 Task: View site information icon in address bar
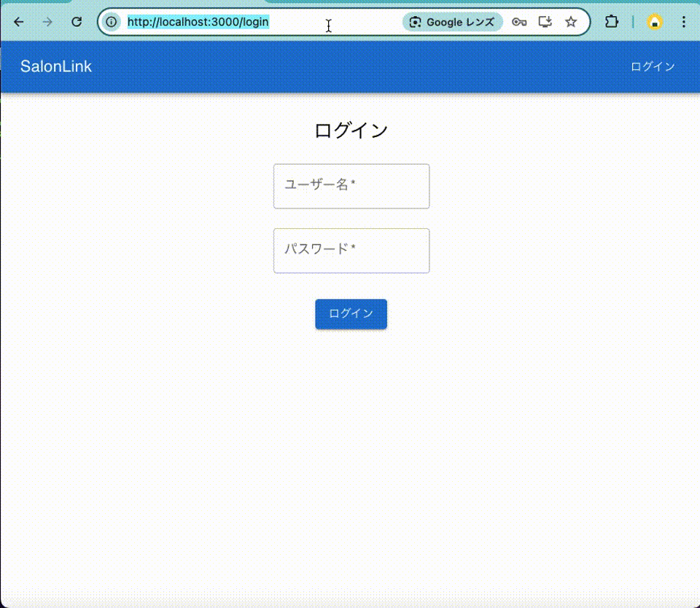[111, 22]
